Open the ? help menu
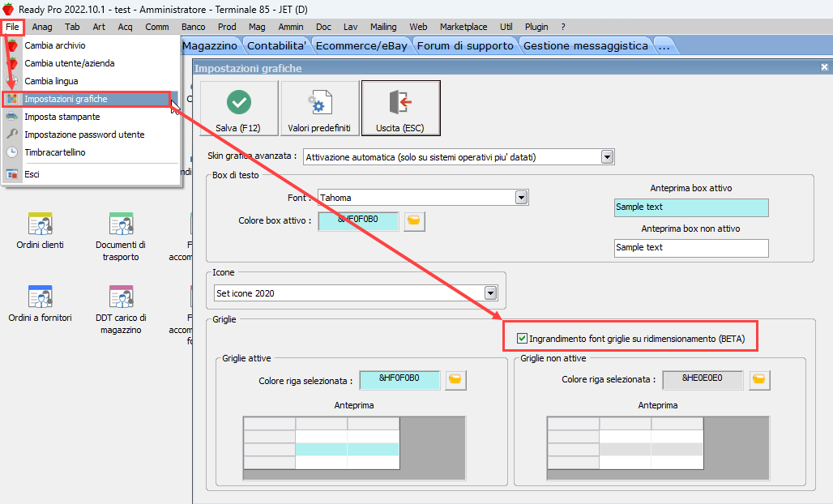The width and height of the screenshot is (833, 504). (x=563, y=27)
